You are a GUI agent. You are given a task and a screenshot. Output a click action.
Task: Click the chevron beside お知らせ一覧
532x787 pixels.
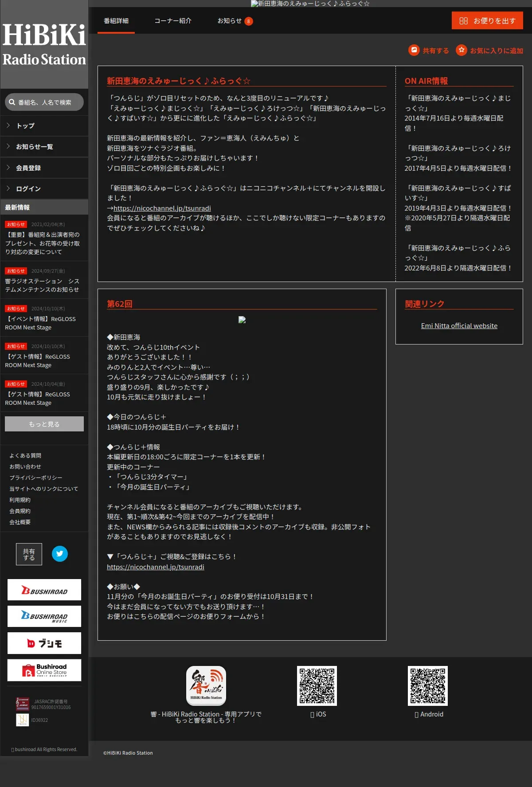coord(8,146)
